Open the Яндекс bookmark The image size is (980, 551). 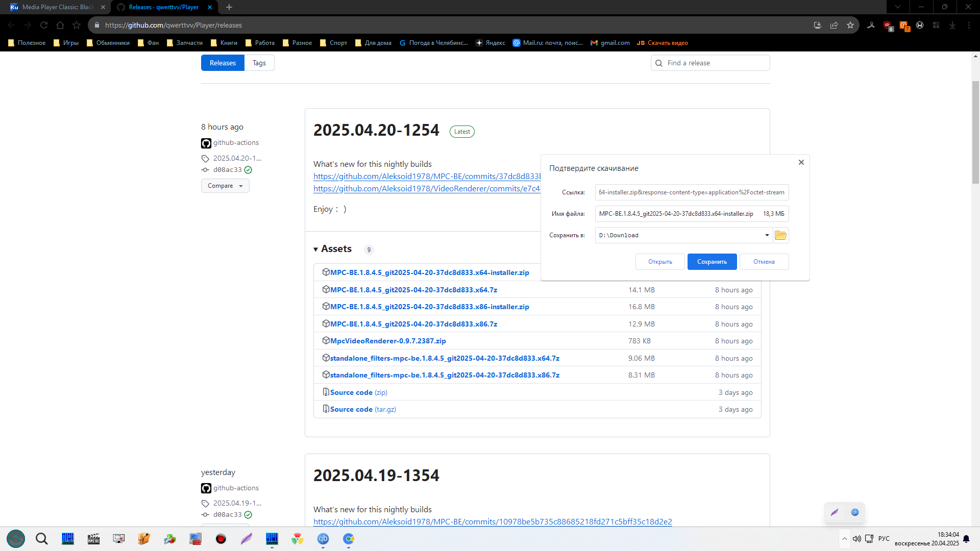(490, 43)
